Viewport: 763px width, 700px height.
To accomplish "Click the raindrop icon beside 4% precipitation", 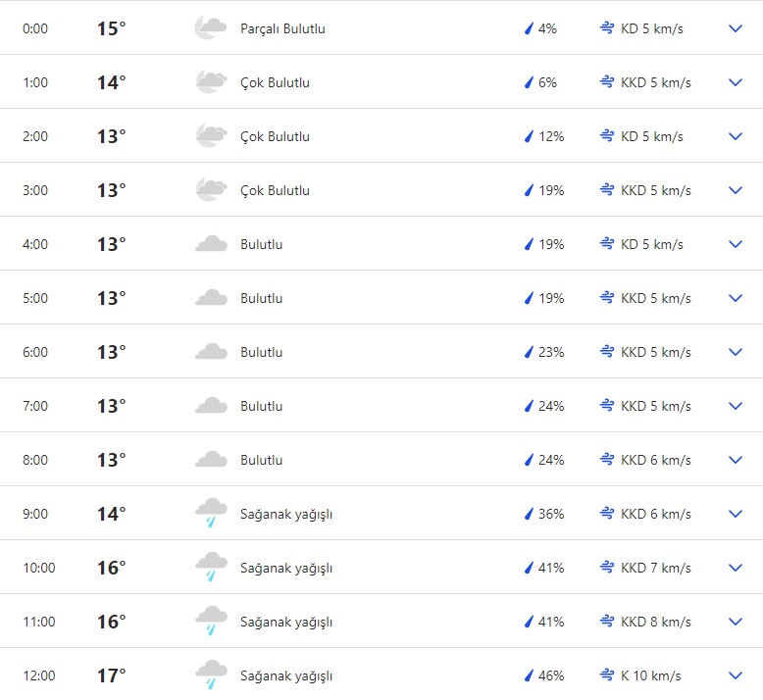I will tap(529, 28).
